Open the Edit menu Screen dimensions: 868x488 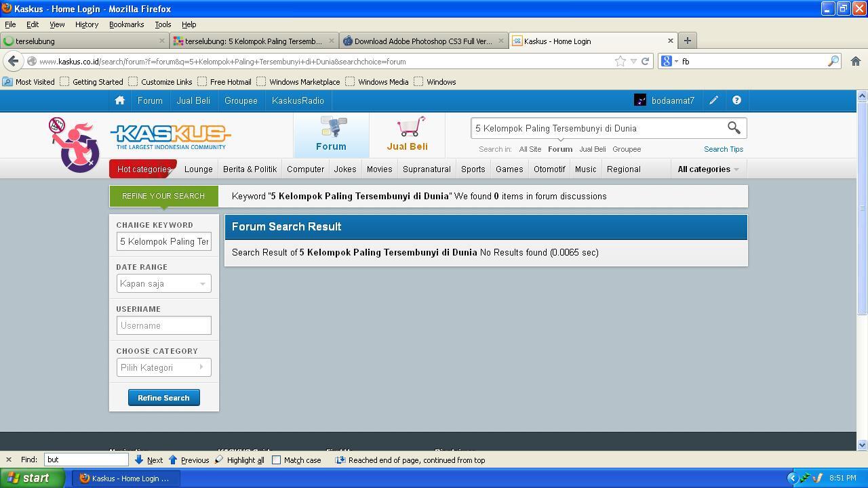33,24
